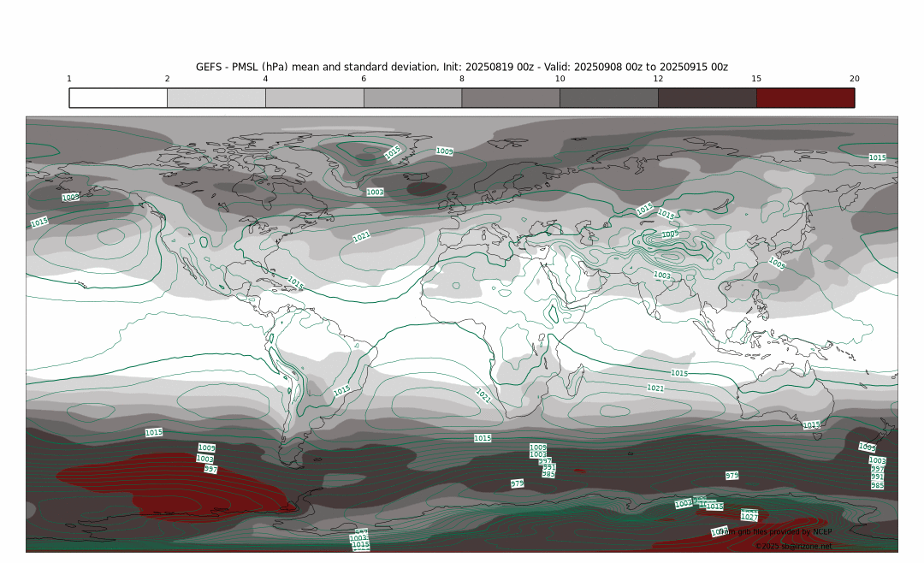The image size is (924, 563).
Task: Click the dark red 15–20 colorbar segment
Action: [x=805, y=98]
